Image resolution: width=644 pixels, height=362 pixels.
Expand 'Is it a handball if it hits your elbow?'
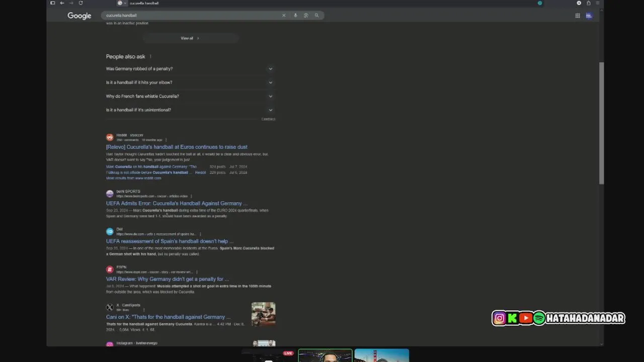pyautogui.click(x=190, y=82)
